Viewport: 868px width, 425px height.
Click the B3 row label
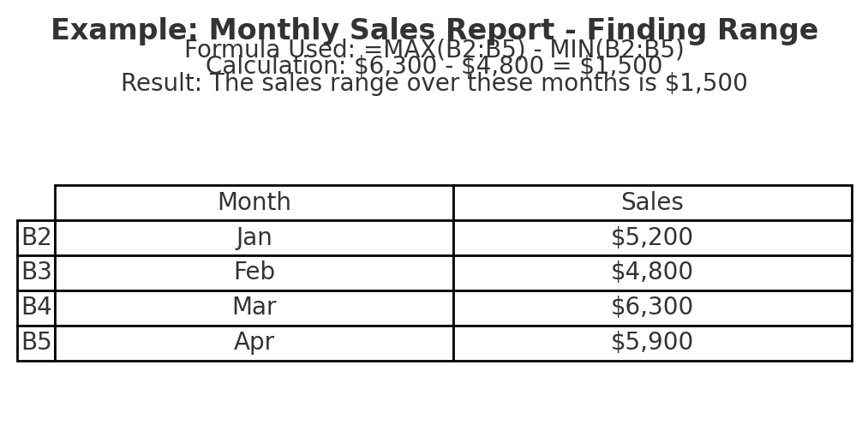[37, 272]
